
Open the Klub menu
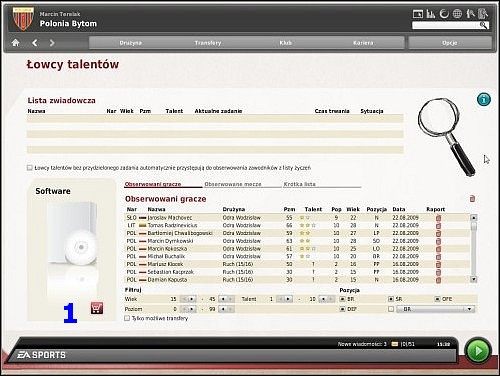[x=286, y=43]
